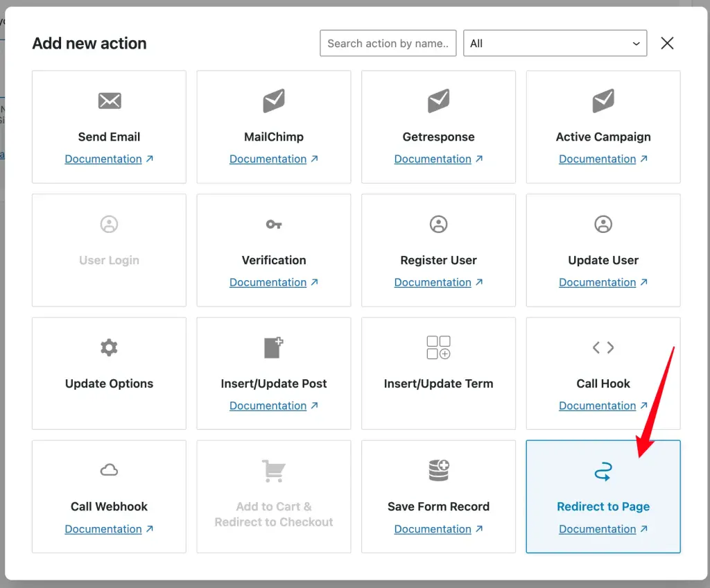The image size is (710, 588).
Task: Select the Call Webhook cloud icon
Action: (109, 469)
